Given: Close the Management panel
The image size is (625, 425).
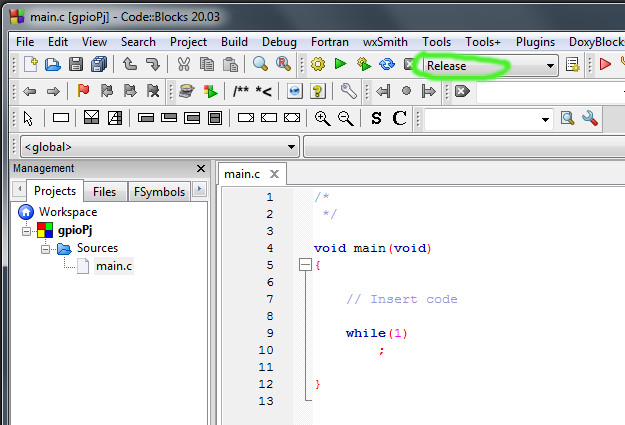Looking at the screenshot, I should [x=201, y=169].
